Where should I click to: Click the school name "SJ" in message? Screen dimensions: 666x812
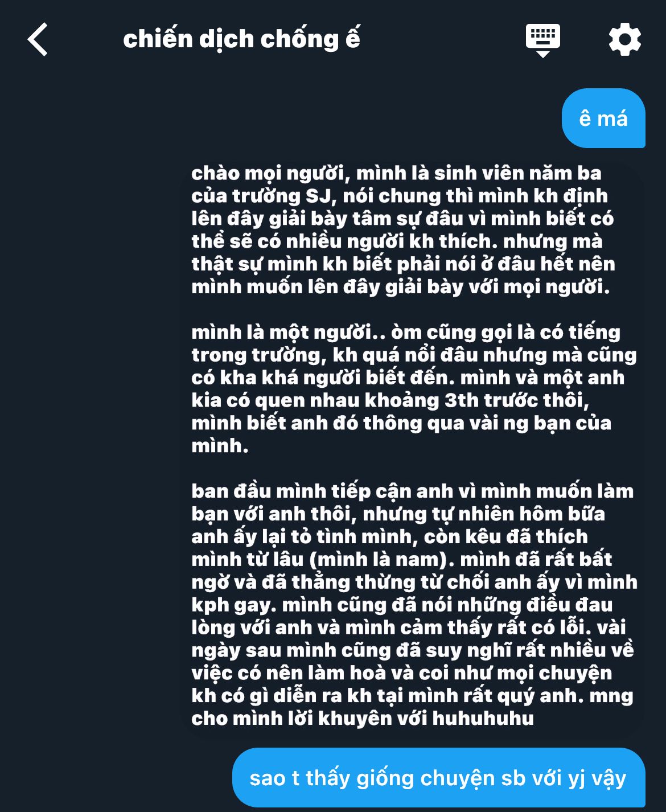[x=318, y=196]
